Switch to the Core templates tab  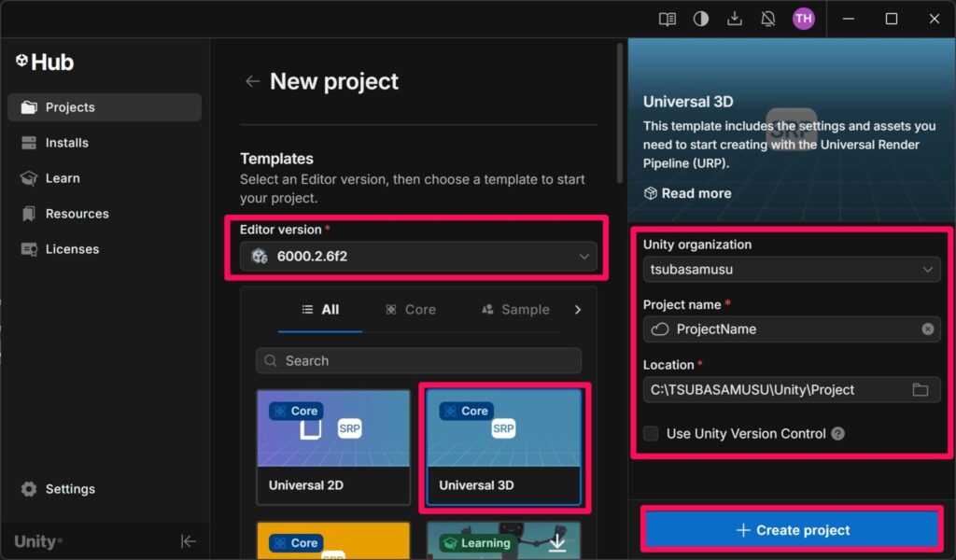[410, 310]
